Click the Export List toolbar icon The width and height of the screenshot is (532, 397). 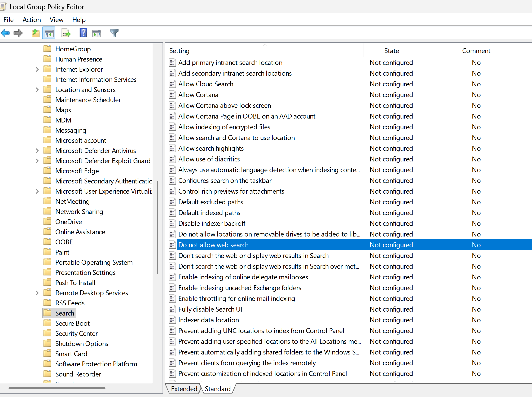pyautogui.click(x=66, y=33)
